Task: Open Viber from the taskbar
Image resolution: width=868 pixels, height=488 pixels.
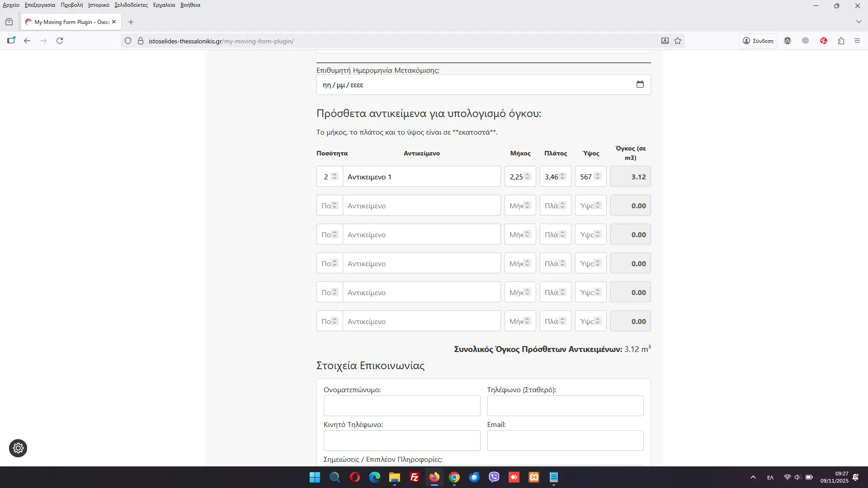Action: tap(494, 477)
